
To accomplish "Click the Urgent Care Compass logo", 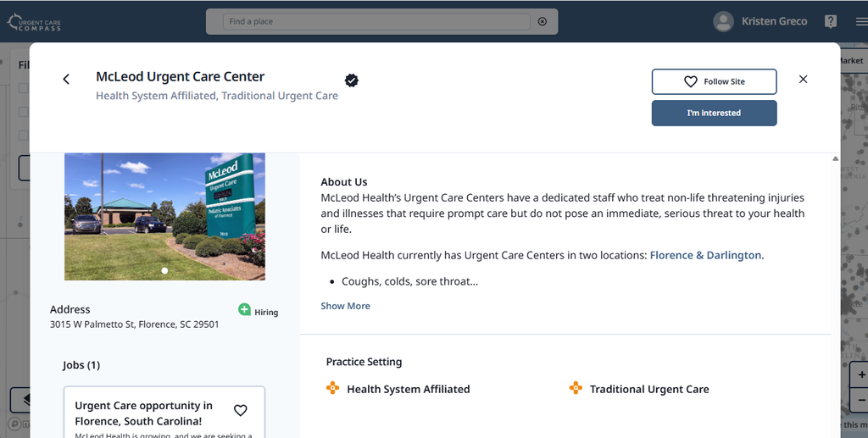I will coord(34,22).
